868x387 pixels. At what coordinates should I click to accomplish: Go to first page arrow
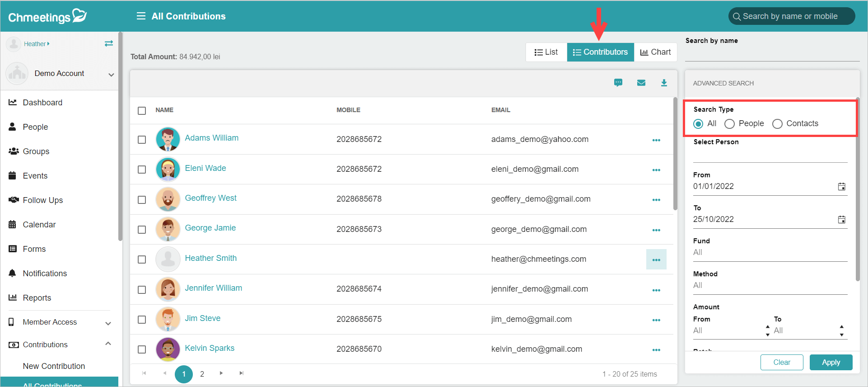(x=144, y=373)
